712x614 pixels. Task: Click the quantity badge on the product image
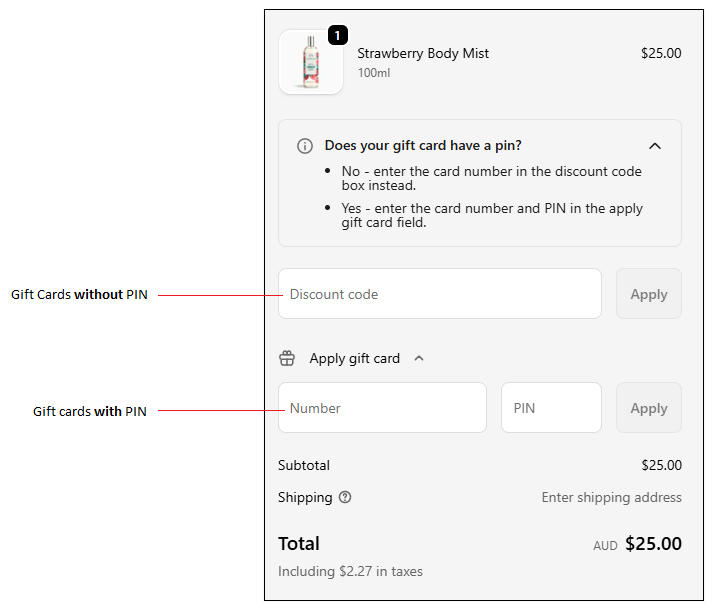coord(338,35)
